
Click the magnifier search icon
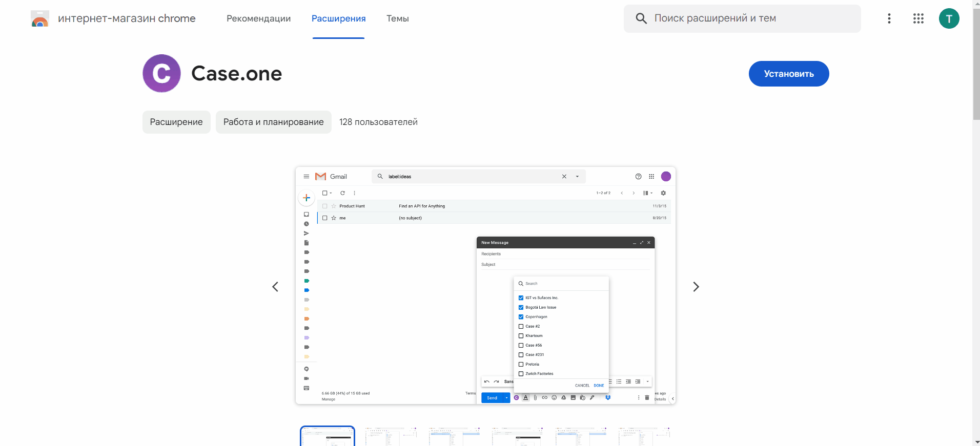click(641, 18)
